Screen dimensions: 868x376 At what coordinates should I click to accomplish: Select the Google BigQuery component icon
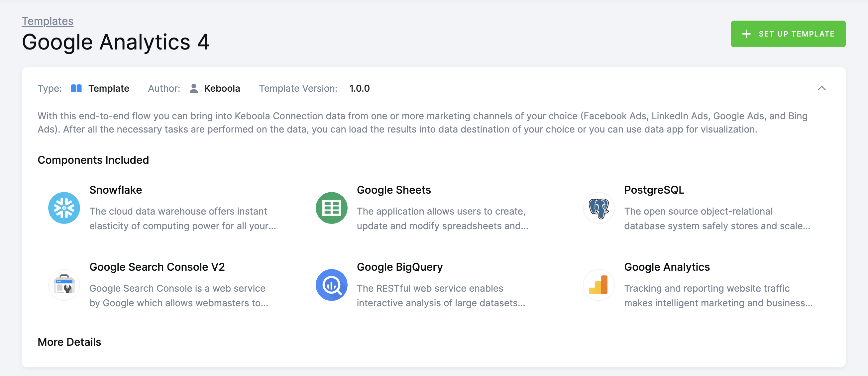pos(331,285)
